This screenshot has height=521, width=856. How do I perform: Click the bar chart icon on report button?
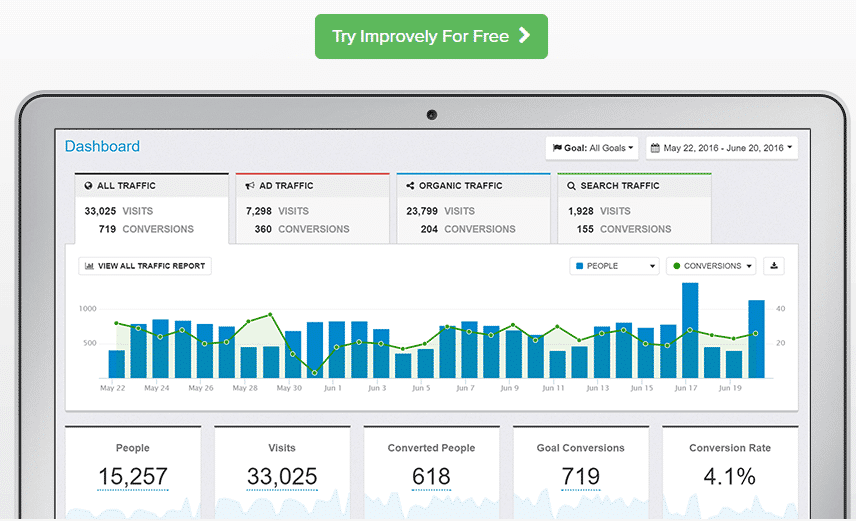click(90, 266)
